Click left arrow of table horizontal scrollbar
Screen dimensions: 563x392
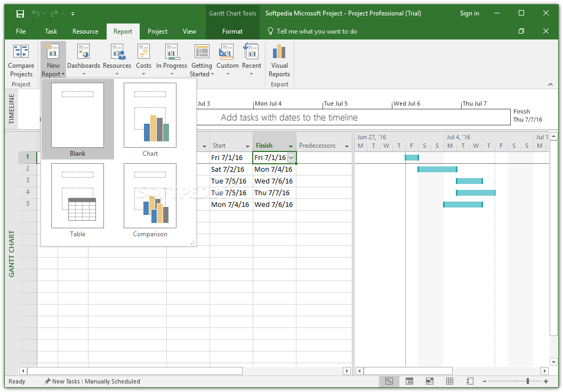click(23, 371)
